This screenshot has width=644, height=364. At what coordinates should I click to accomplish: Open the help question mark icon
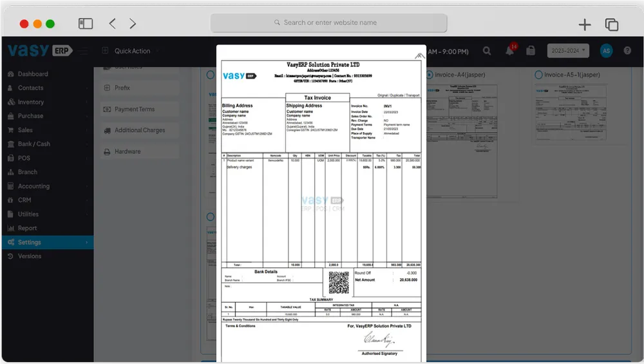coord(627,50)
